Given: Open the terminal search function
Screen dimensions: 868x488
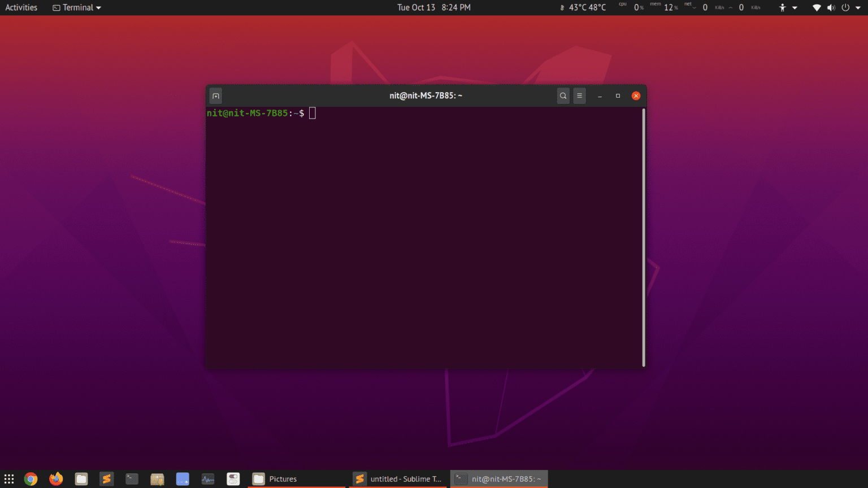Looking at the screenshot, I should click(563, 95).
